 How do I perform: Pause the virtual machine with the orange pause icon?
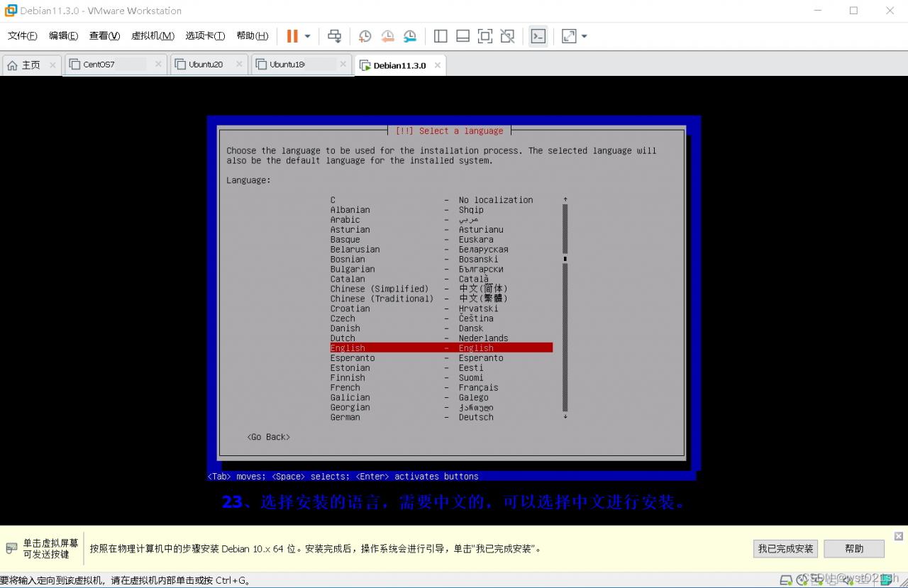pos(292,36)
